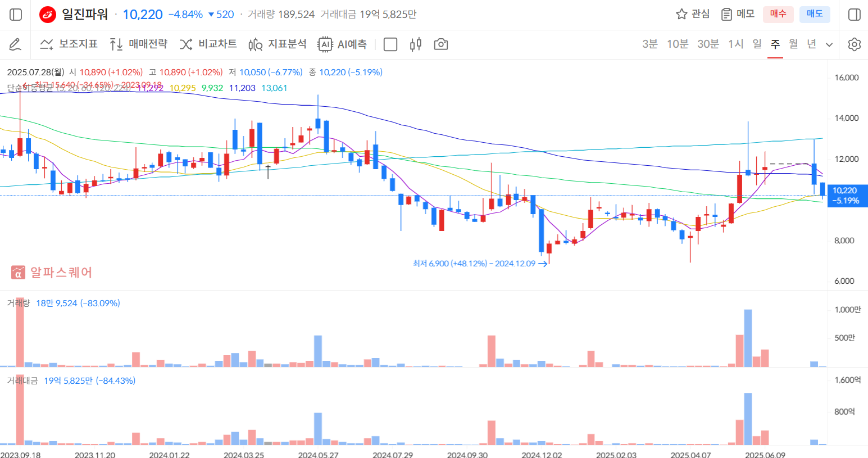Click the 보조지표 chart-plus icon
Screen dimensions: 868x458
point(47,44)
